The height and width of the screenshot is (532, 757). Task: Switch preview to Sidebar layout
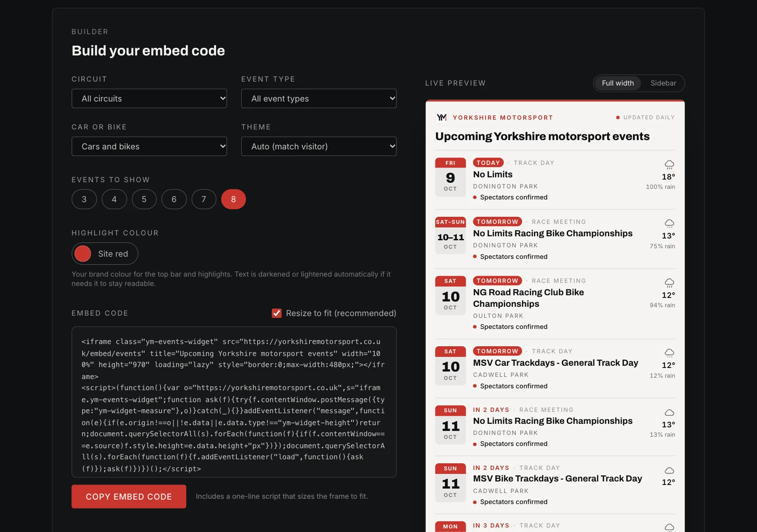point(663,83)
